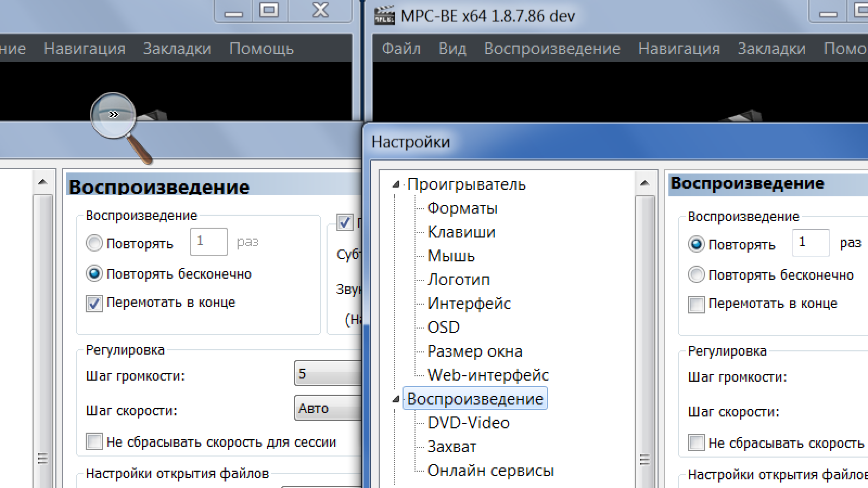Click the MPC-BE clapperboard icon in title bar

pos(384,16)
